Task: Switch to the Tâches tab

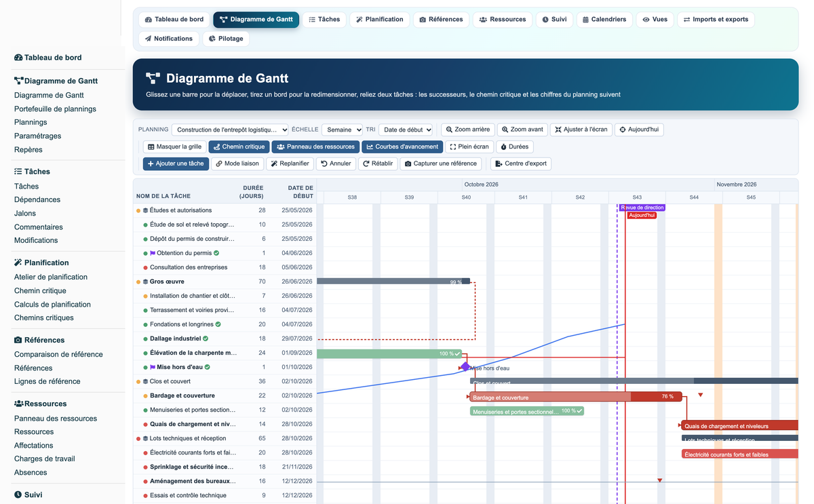Action: 324,20
